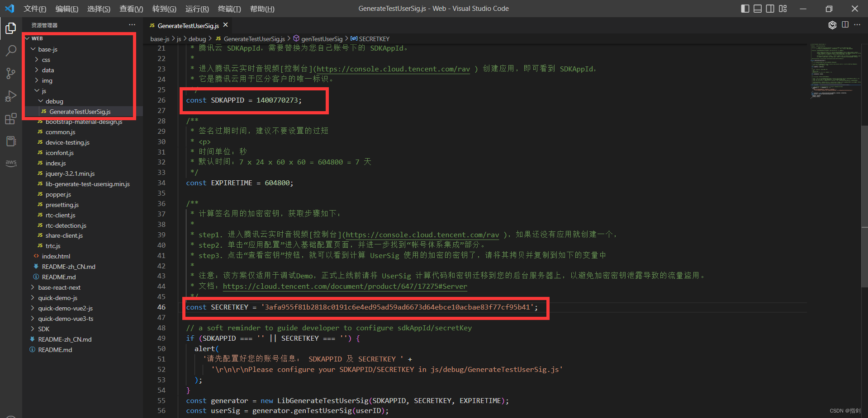This screenshot has width=868, height=418.
Task: Open the 转到(G) menu
Action: (x=164, y=9)
